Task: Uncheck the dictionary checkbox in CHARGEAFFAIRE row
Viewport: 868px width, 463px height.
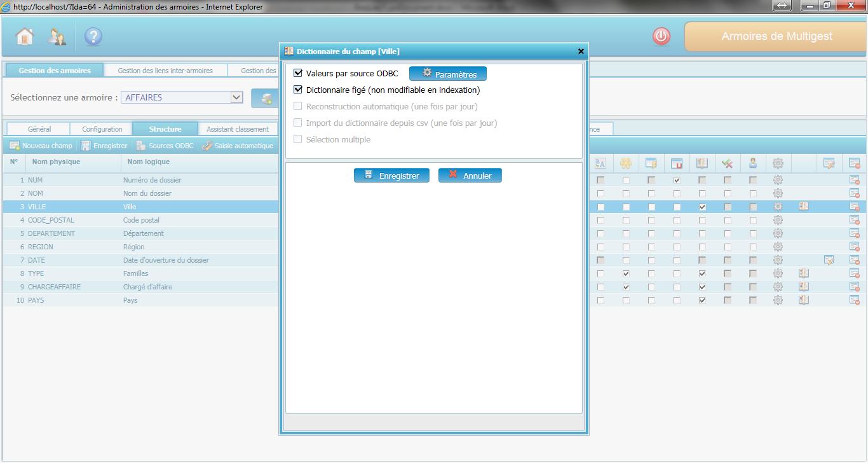Action: pos(702,287)
